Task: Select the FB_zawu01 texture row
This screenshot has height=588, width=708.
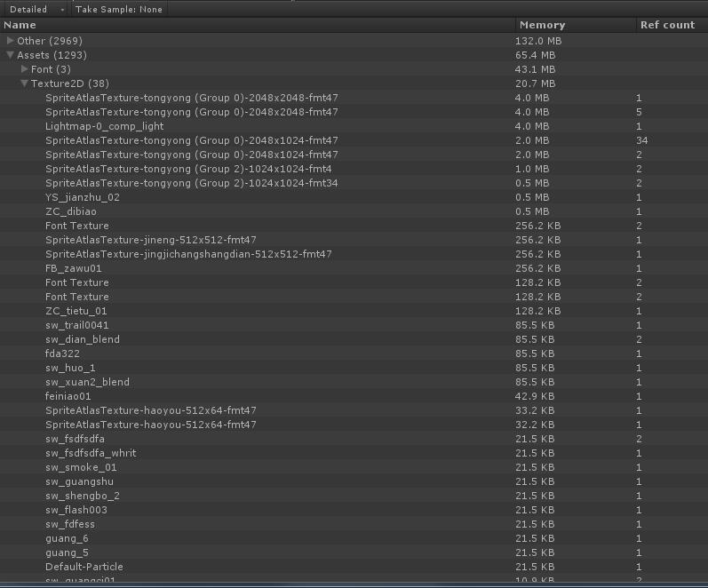Action: (x=354, y=268)
